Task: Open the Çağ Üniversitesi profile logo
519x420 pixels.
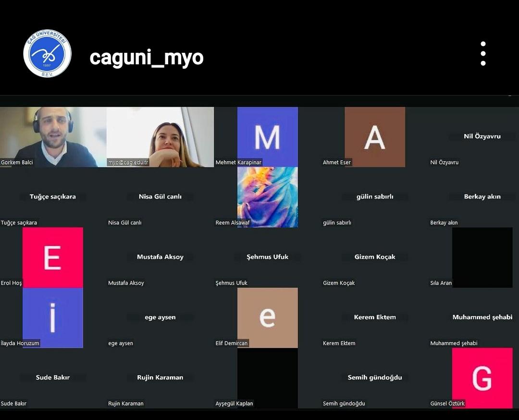Action: [47, 54]
